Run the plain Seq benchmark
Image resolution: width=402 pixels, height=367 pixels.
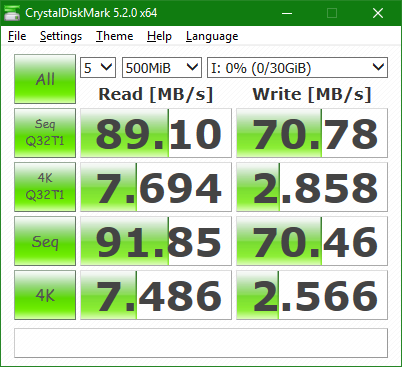click(x=45, y=241)
